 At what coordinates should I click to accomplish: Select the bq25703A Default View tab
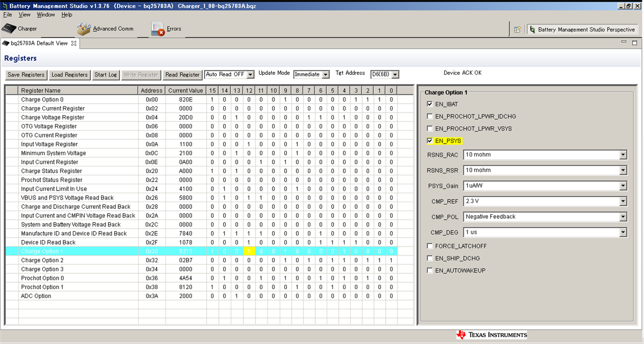click(39, 43)
